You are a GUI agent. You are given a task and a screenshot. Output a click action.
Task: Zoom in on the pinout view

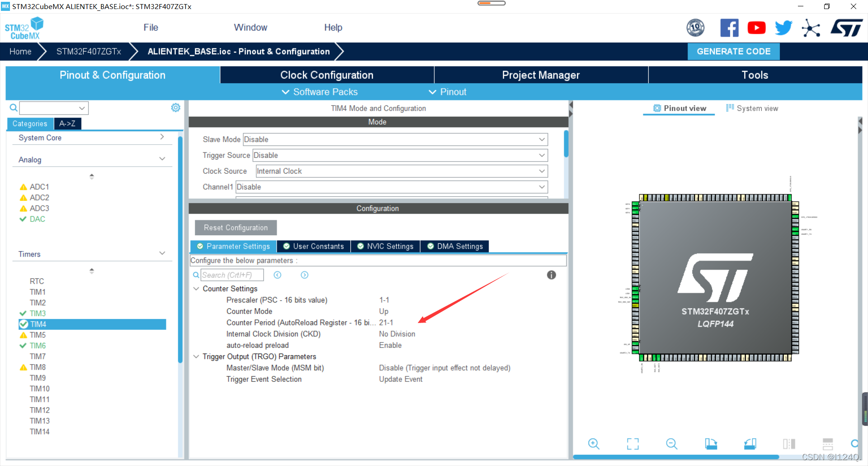tap(594, 444)
